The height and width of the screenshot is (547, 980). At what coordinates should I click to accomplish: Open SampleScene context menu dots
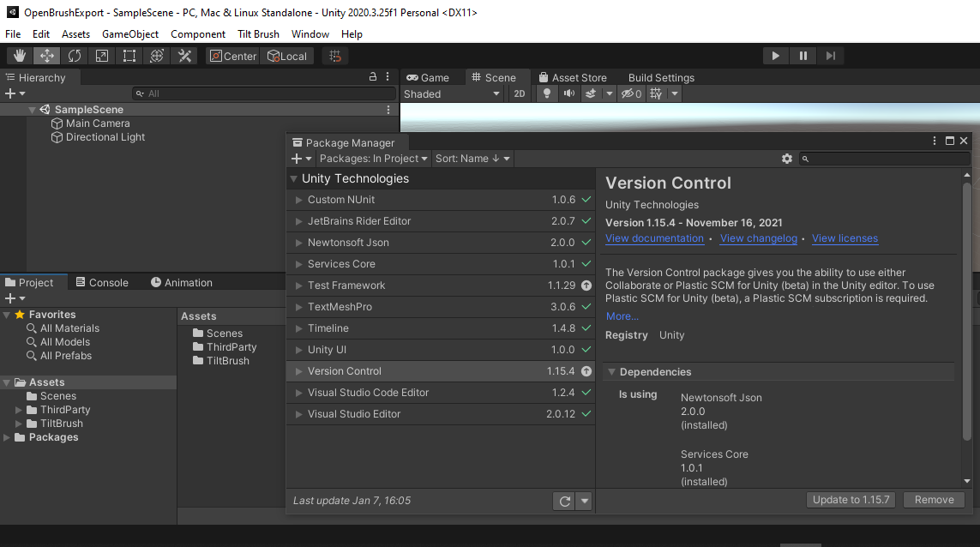[388, 110]
